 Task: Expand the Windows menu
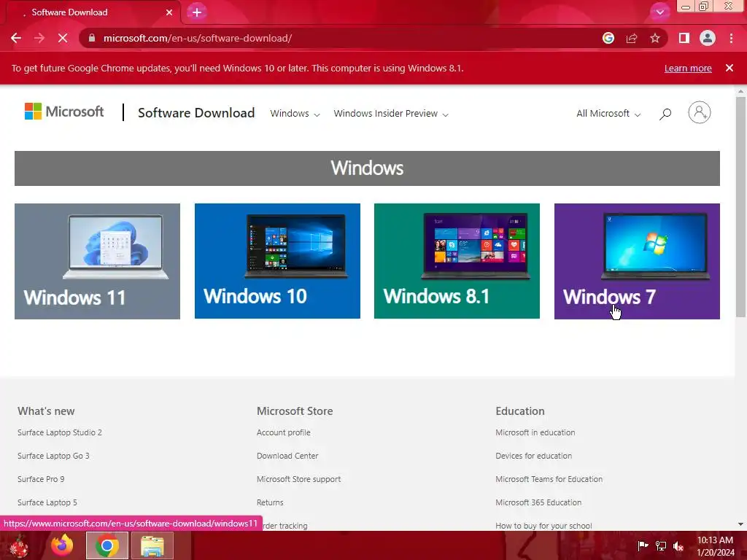click(x=295, y=113)
